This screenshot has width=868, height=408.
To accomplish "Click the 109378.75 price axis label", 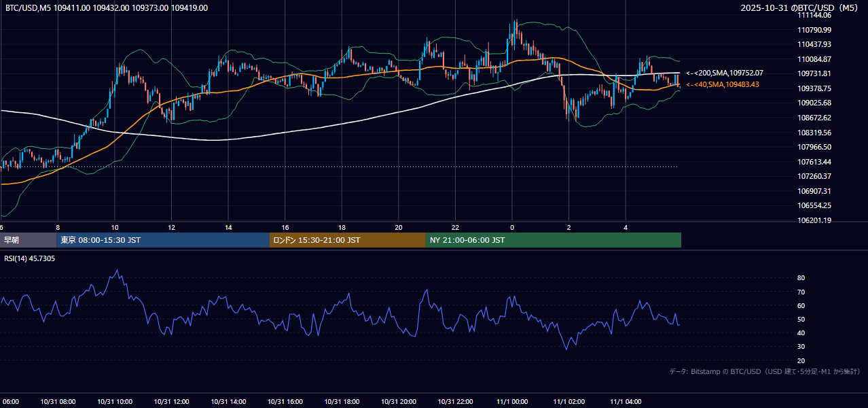I will coord(814,88).
